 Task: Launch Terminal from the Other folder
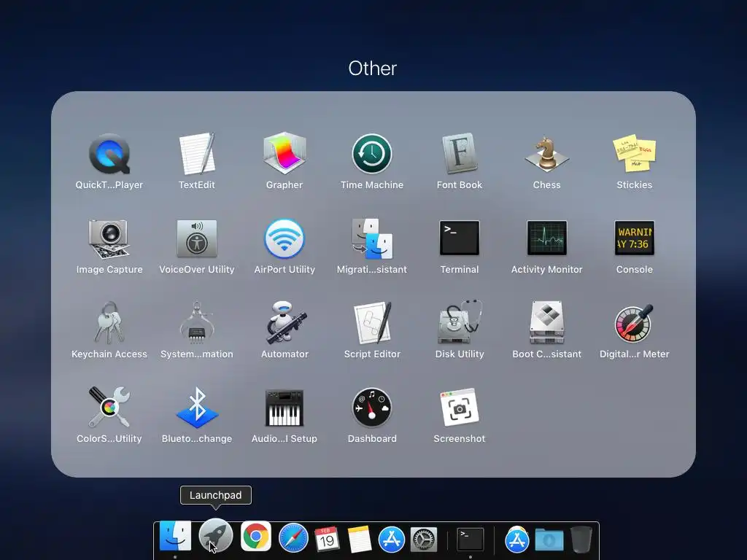pos(460,238)
